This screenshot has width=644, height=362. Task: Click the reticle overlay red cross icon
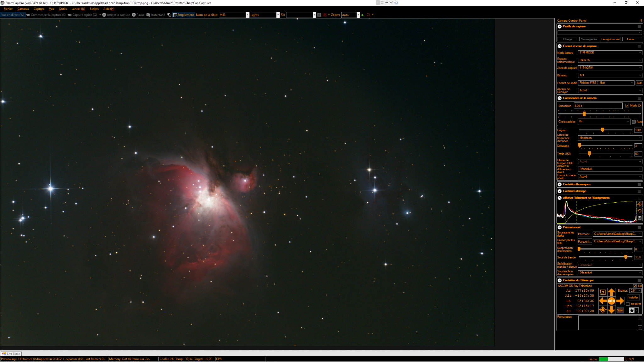click(x=325, y=15)
